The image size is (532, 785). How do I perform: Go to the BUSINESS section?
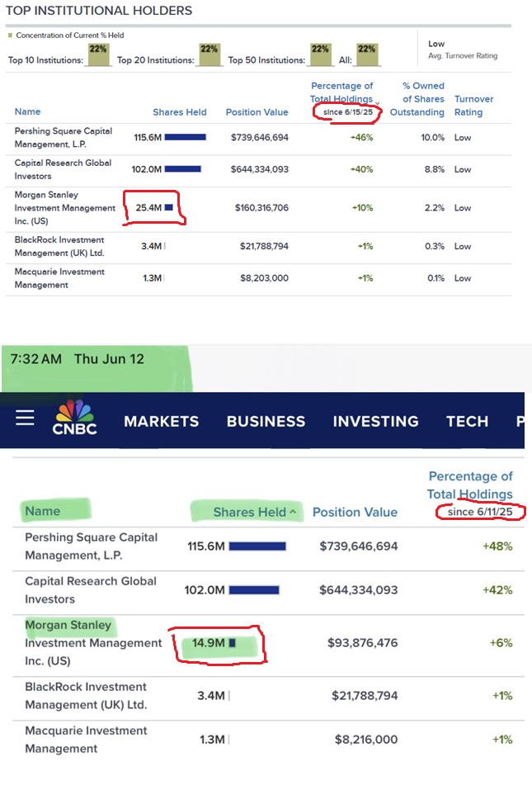tap(266, 421)
